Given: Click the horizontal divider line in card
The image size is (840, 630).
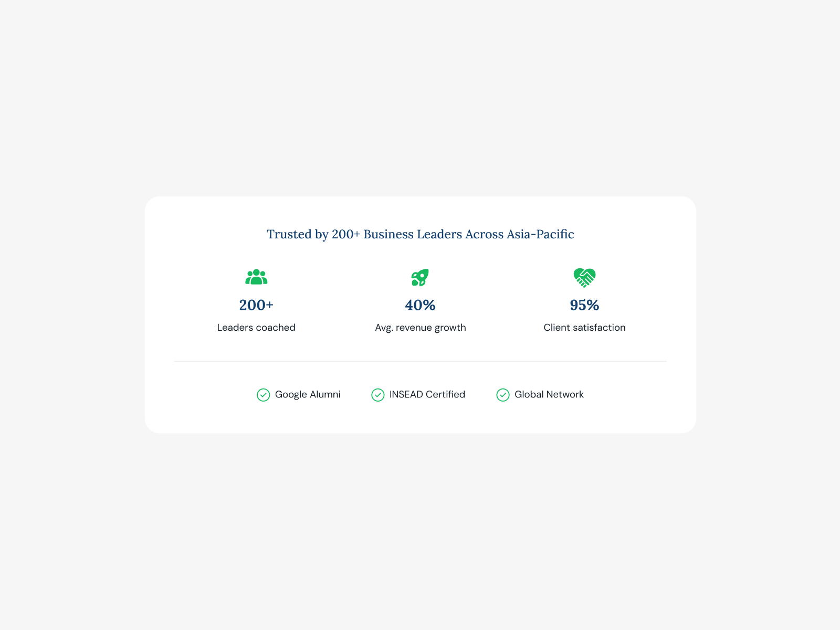Looking at the screenshot, I should [x=420, y=361].
